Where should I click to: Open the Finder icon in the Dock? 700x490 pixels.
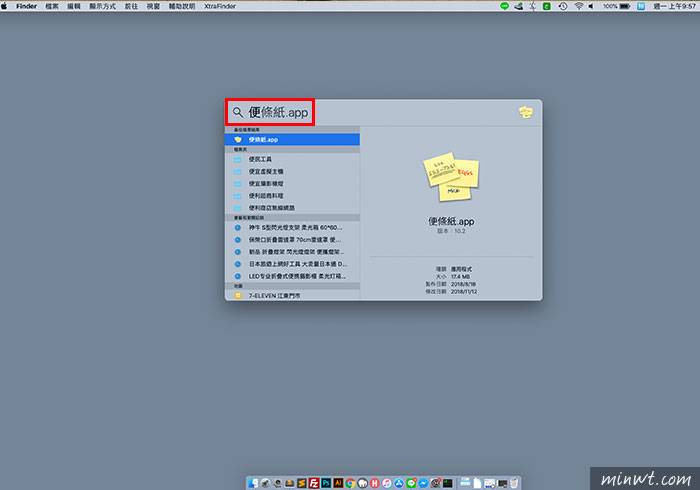(253, 483)
